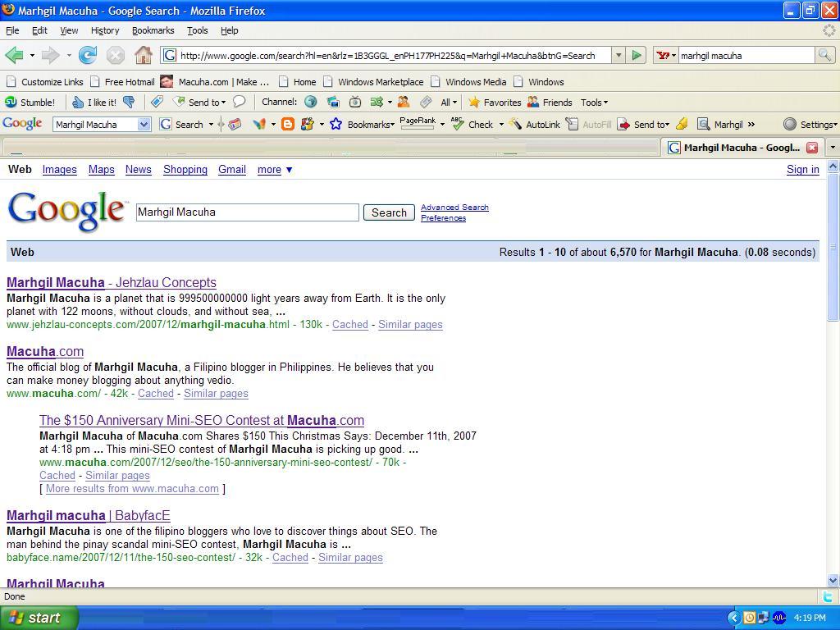
Task: Click the magnifier in the Yahoo search box
Action: click(824, 55)
